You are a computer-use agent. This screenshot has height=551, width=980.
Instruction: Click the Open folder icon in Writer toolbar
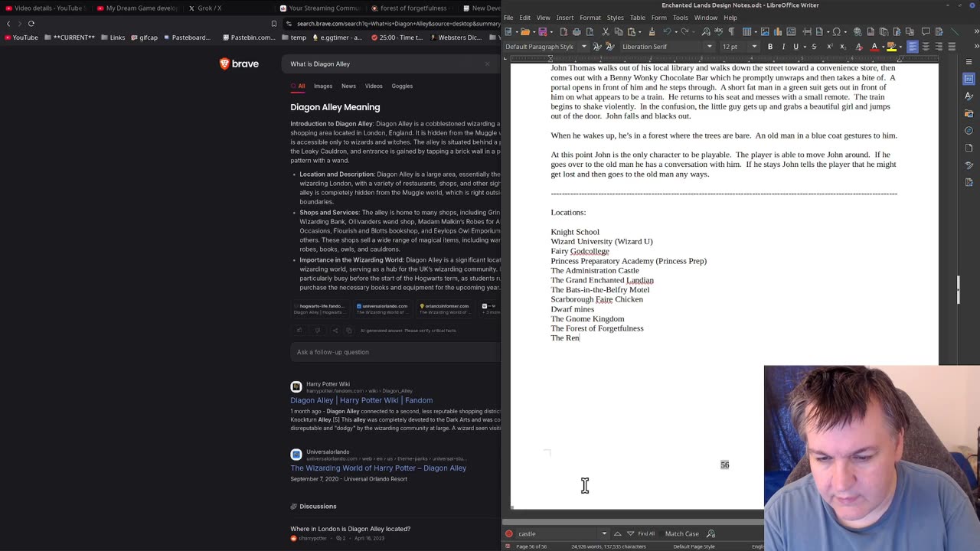pos(524,31)
